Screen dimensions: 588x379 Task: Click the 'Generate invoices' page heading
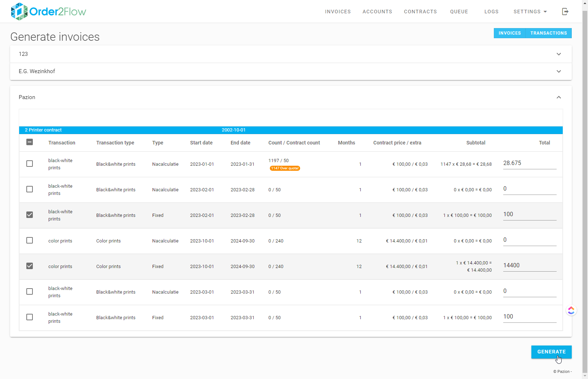(55, 37)
